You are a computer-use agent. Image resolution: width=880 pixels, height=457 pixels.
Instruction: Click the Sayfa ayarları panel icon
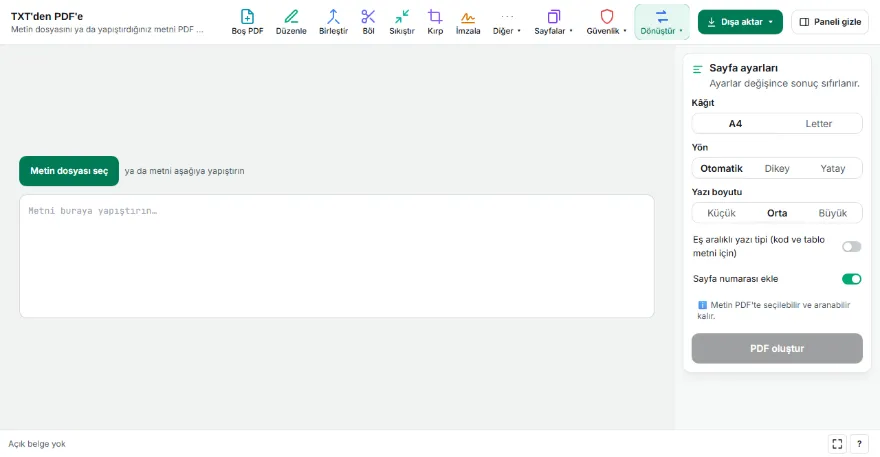pos(698,69)
